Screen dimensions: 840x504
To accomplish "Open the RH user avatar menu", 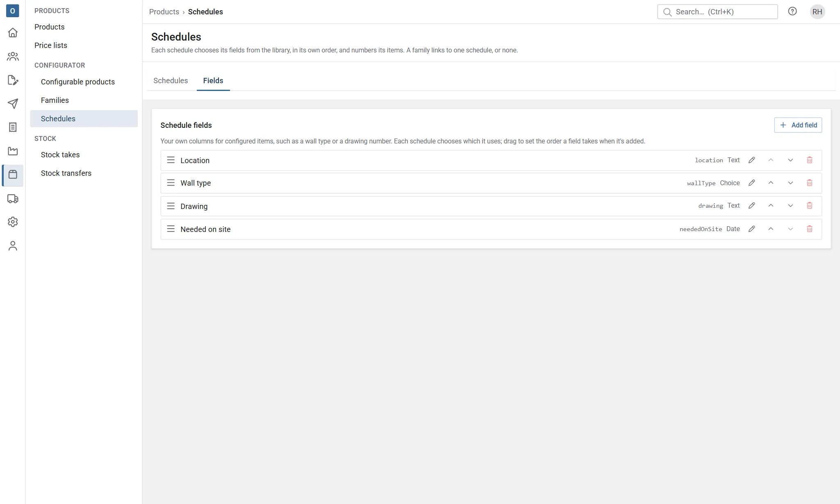I will 817,11.
